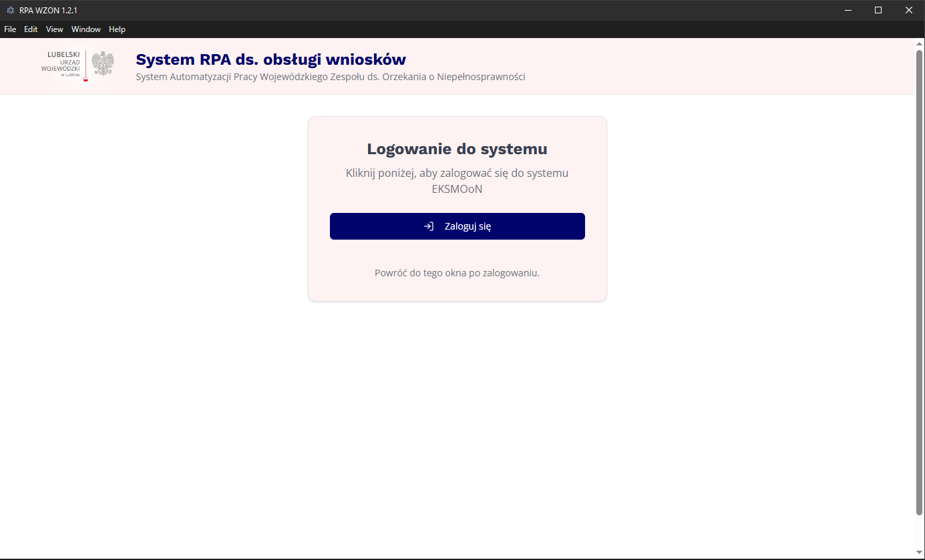Click the login arrow icon inside Zaloguj się

coord(427,226)
